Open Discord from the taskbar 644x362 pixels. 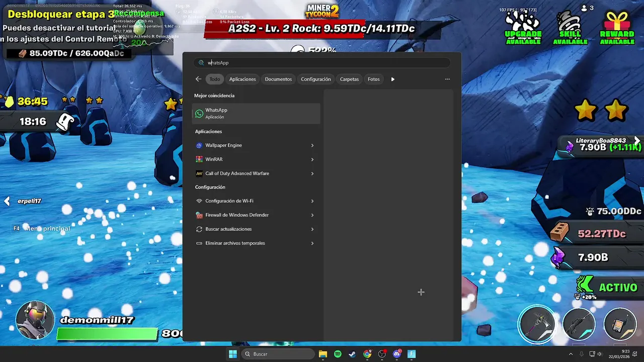tap(397, 354)
